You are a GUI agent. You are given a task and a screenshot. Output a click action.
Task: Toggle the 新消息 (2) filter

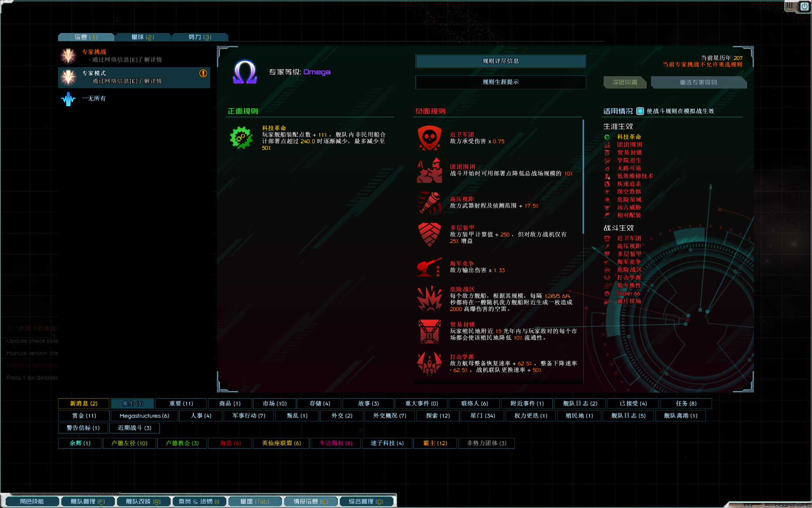tap(83, 403)
